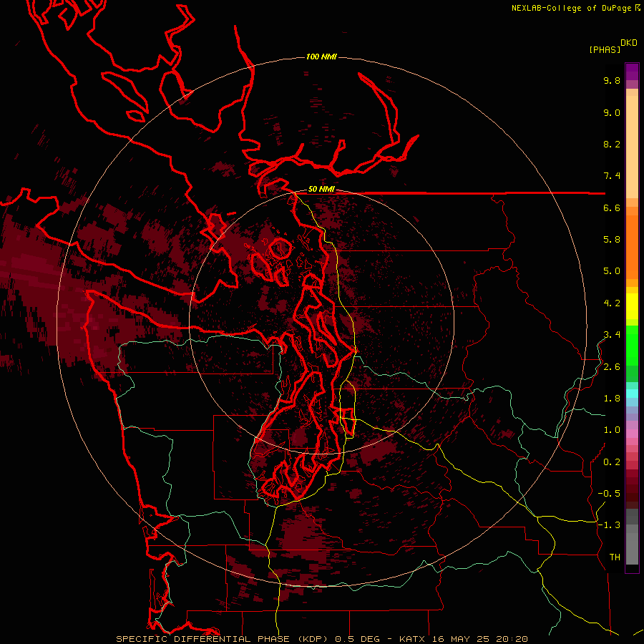Image resolution: width=644 pixels, height=644 pixels.
Task: Click the DKD product label above legend
Action: click(629, 43)
